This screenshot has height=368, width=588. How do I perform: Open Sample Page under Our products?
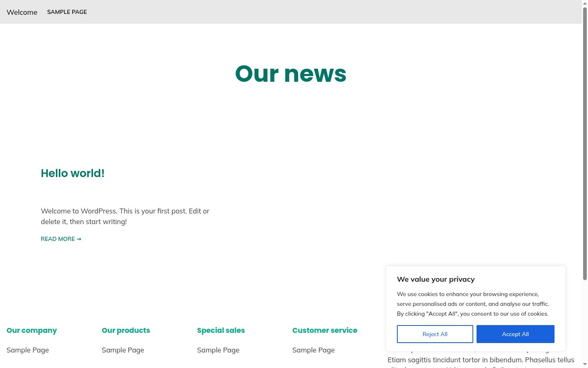click(x=123, y=350)
